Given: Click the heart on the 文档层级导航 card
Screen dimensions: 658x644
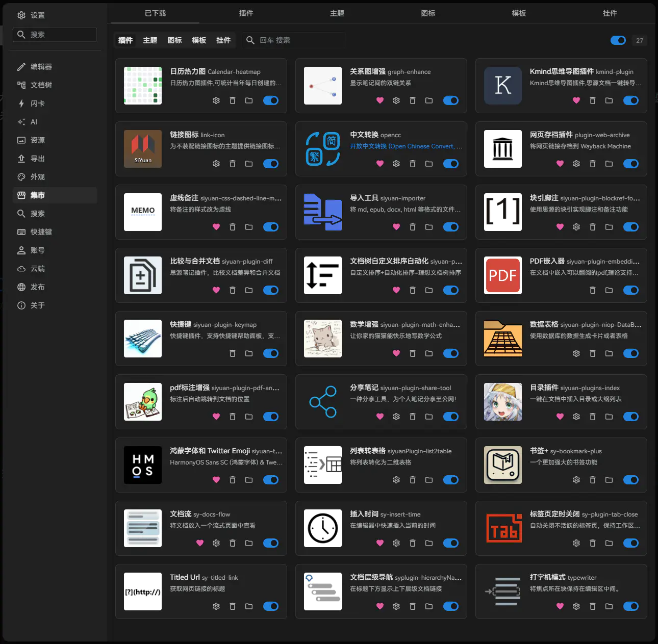Looking at the screenshot, I should click(380, 606).
